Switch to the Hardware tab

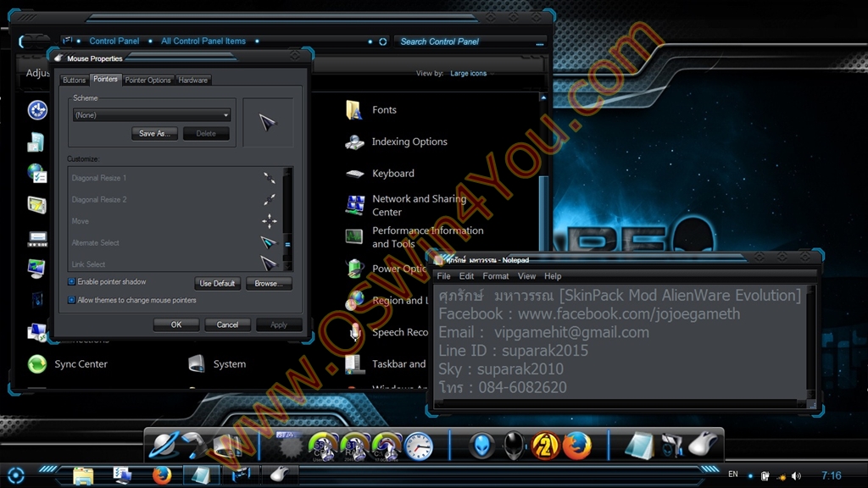[192, 80]
